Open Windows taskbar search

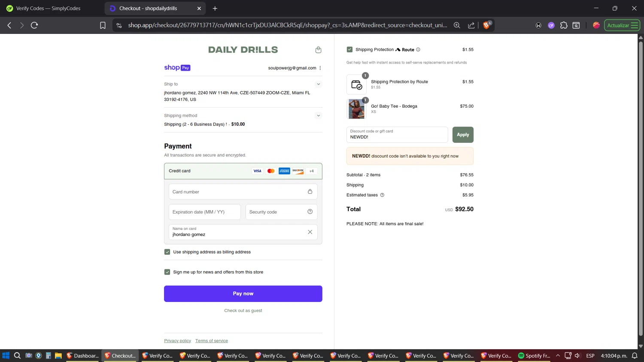point(17,356)
